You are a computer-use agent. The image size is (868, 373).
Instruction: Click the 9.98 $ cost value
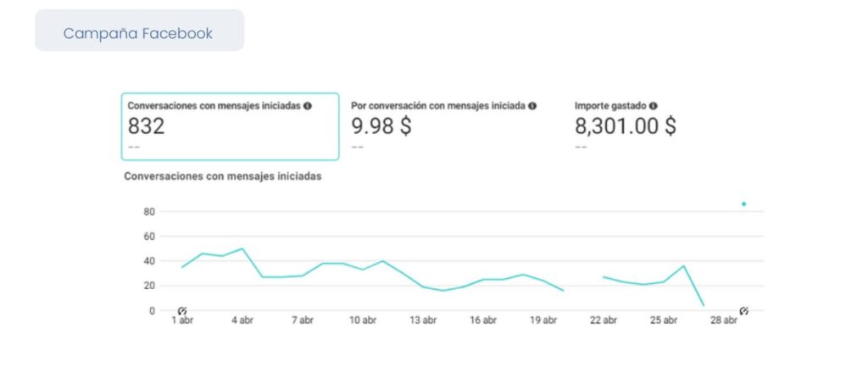coord(381,126)
